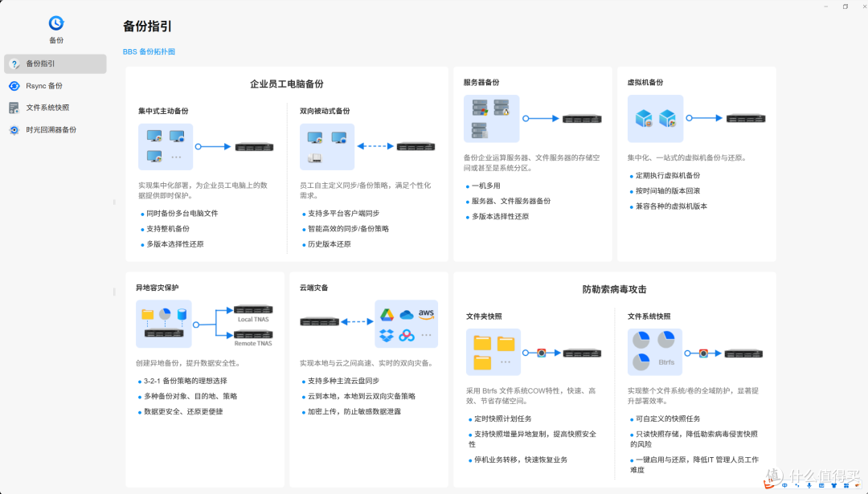868x494 pixels.
Task: Open the 备份指引 sidebar item
Action: (55, 63)
